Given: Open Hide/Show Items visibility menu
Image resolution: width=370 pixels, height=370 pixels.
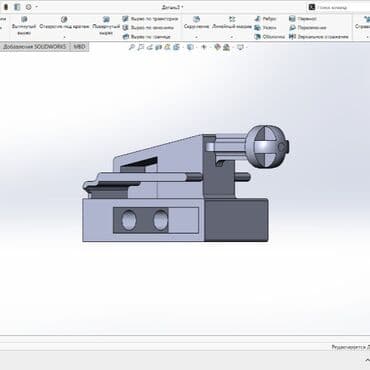Looking at the screenshot, I should click(x=204, y=48).
